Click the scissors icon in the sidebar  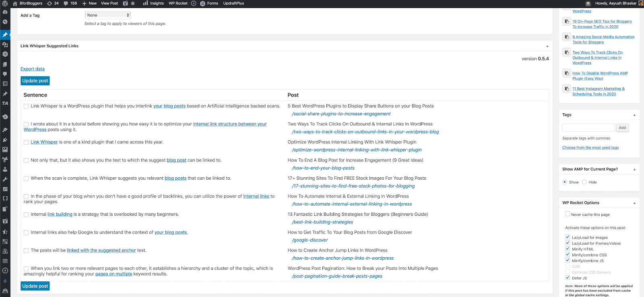(5, 160)
